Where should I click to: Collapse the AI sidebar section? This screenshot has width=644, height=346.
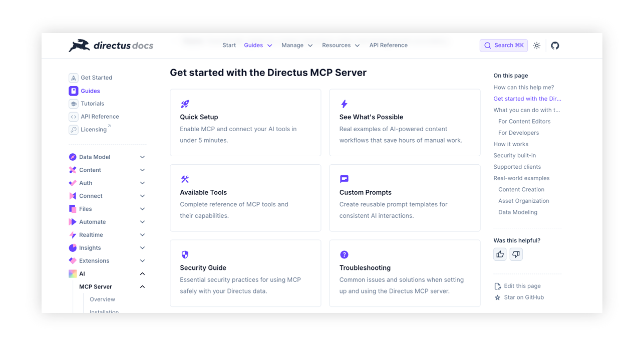click(142, 274)
